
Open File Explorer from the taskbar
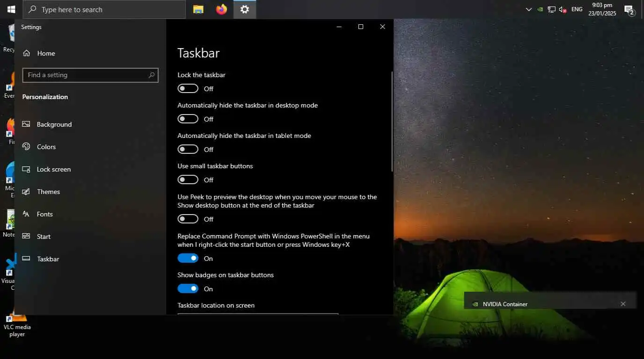tap(198, 9)
